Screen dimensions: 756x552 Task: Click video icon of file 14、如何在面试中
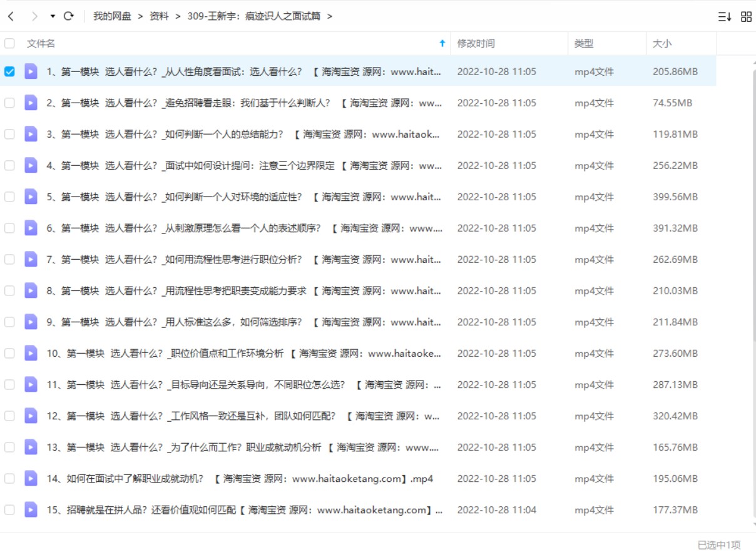[31, 478]
